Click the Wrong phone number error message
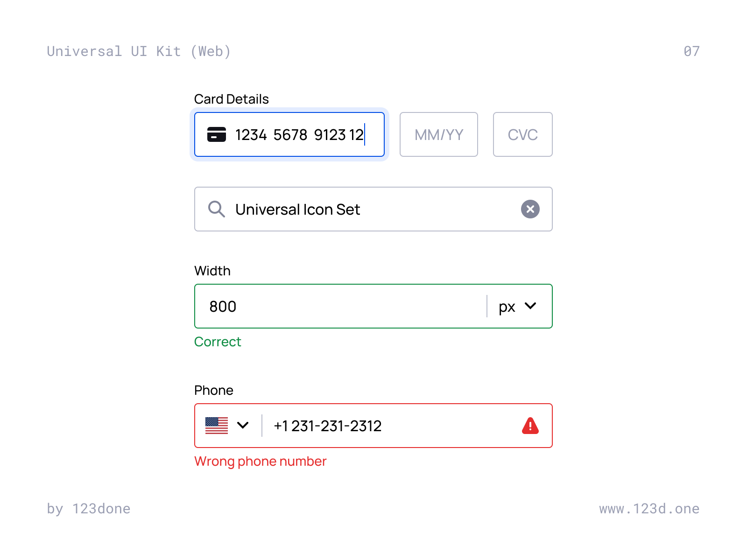Screen dimensions: 747x560 [261, 462]
